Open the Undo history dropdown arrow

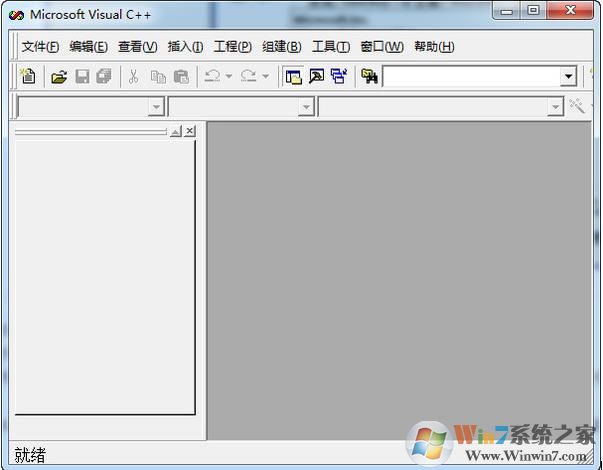pyautogui.click(x=229, y=76)
